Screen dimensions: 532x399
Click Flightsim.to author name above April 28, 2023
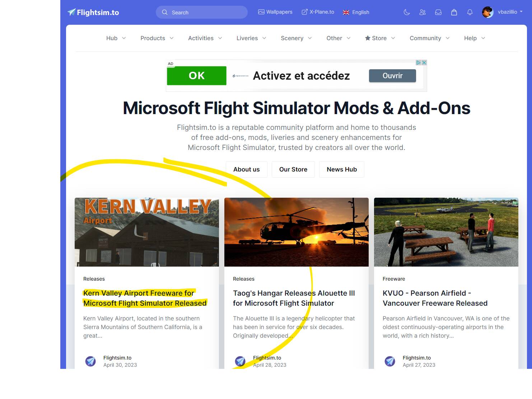pos(267,358)
